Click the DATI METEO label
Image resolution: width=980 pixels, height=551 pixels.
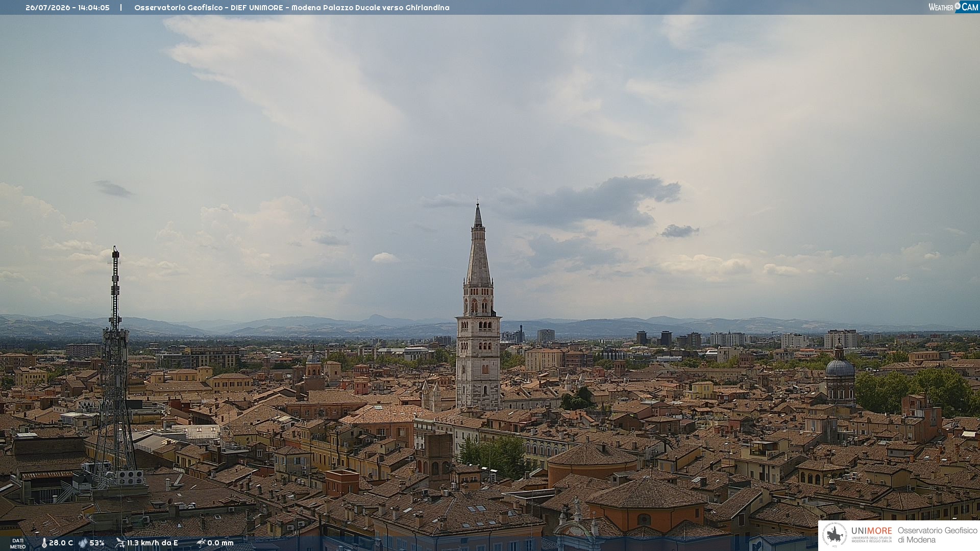click(18, 544)
